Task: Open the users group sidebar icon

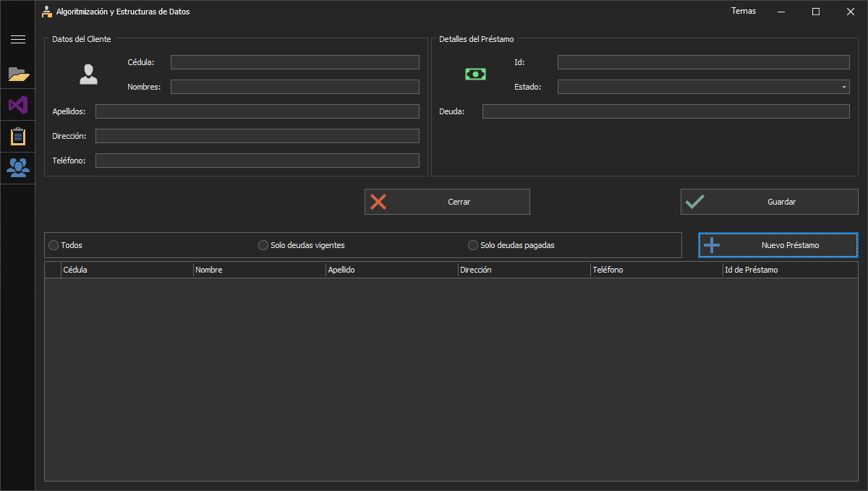Action: [x=18, y=168]
